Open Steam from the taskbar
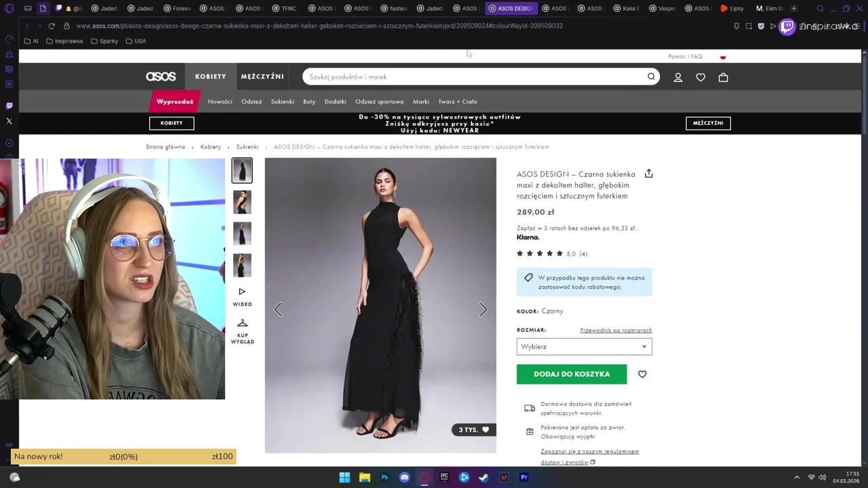The image size is (868, 488). tap(484, 477)
